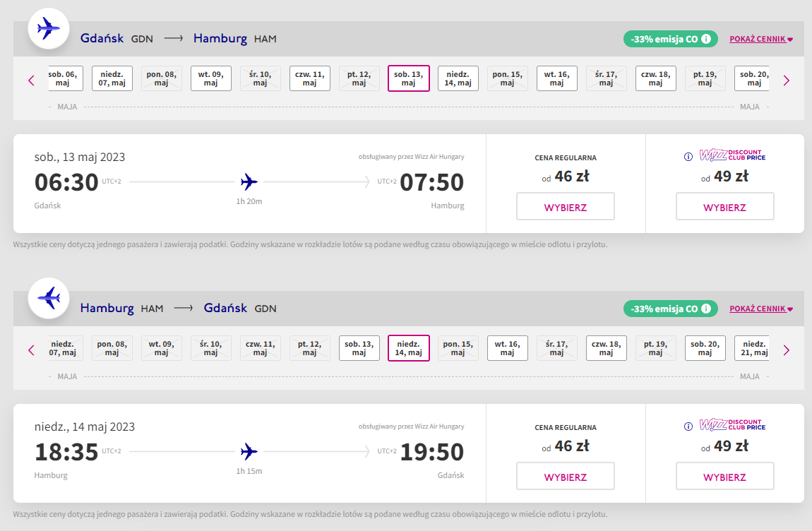812x531 pixels.
Task: Select sob. 20, maj outbound date
Action: 752,78
